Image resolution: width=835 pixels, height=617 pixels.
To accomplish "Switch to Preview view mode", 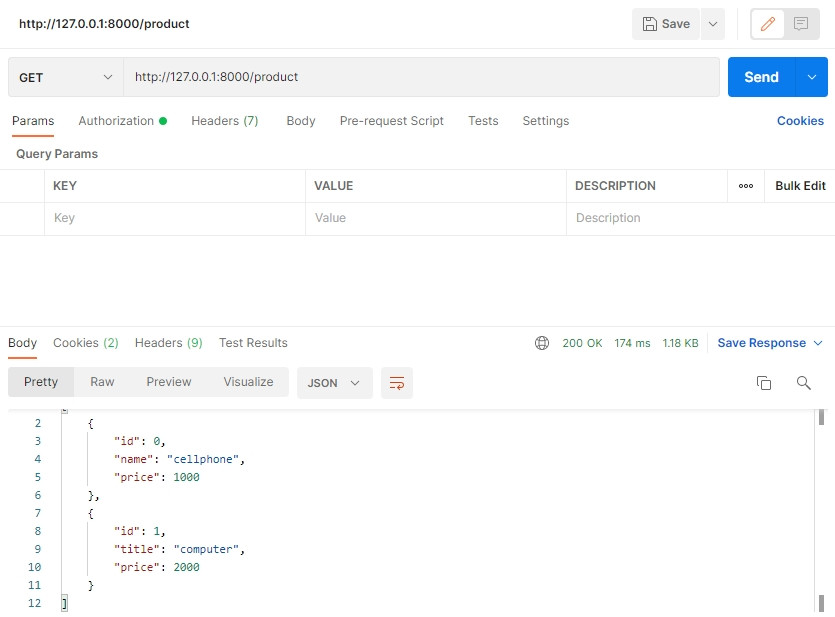I will [x=168, y=382].
